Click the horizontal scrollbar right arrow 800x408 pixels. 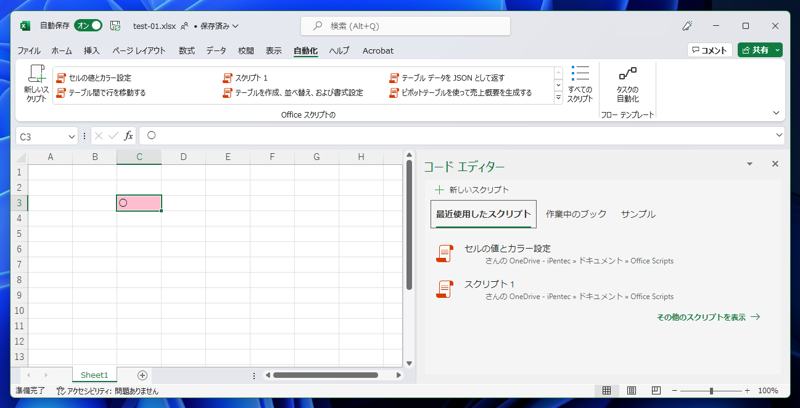[x=398, y=375]
